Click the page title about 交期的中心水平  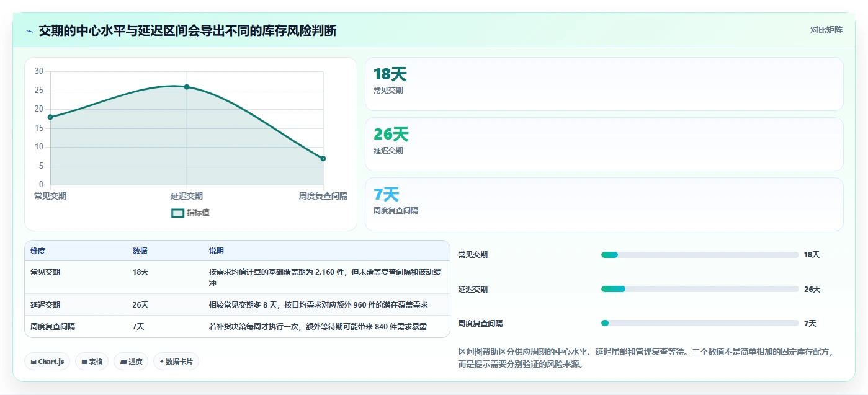coord(187,30)
